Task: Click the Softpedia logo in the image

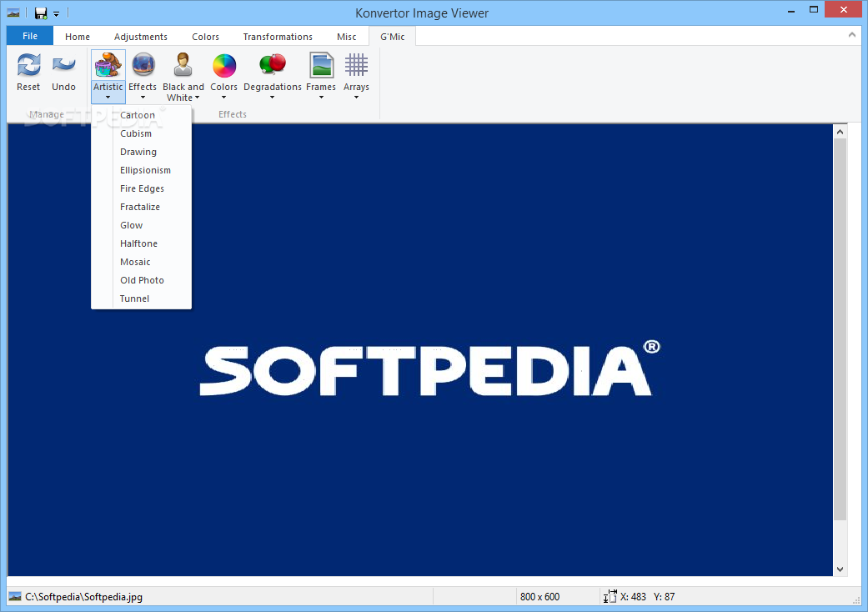Action: pyautogui.click(x=429, y=369)
